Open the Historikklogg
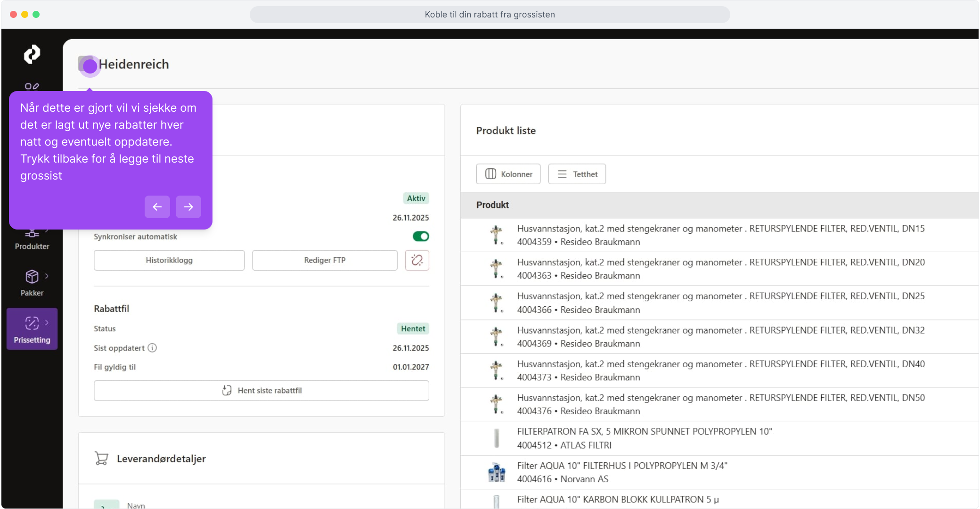This screenshot has height=509, width=980. pyautogui.click(x=169, y=260)
